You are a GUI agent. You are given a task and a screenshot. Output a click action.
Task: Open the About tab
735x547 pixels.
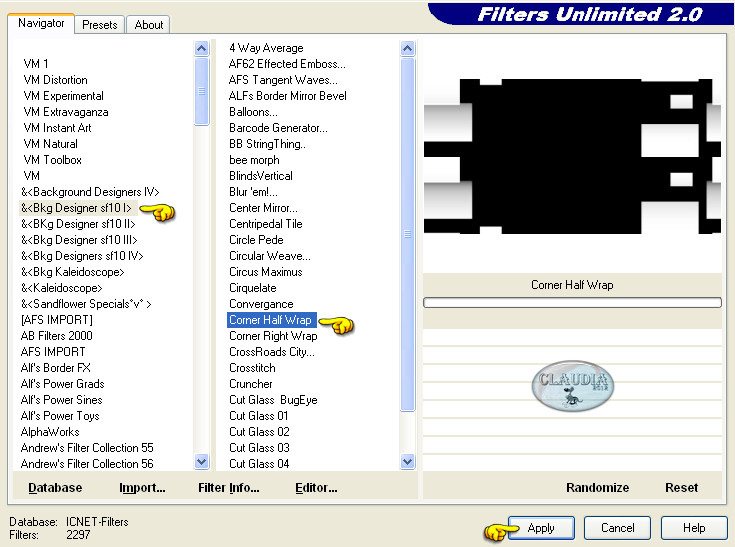click(149, 25)
